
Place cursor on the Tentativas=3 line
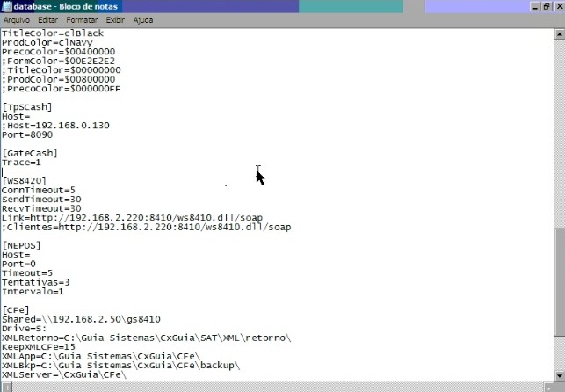33,281
